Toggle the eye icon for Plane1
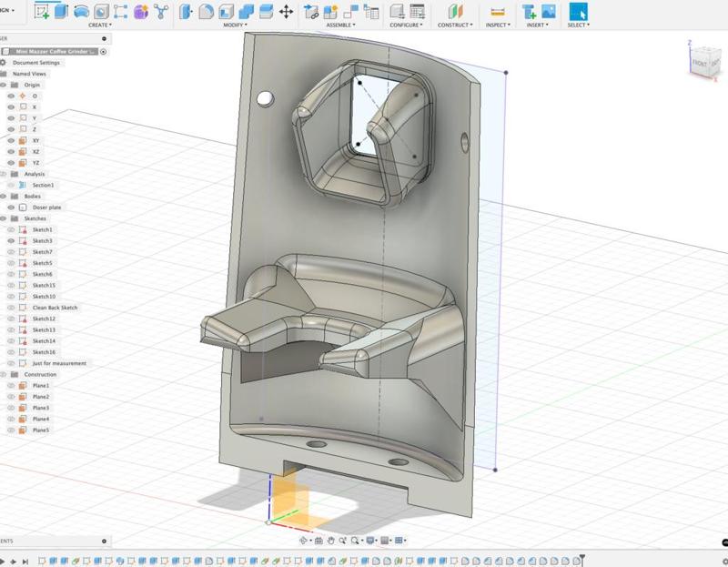 (x=12, y=386)
